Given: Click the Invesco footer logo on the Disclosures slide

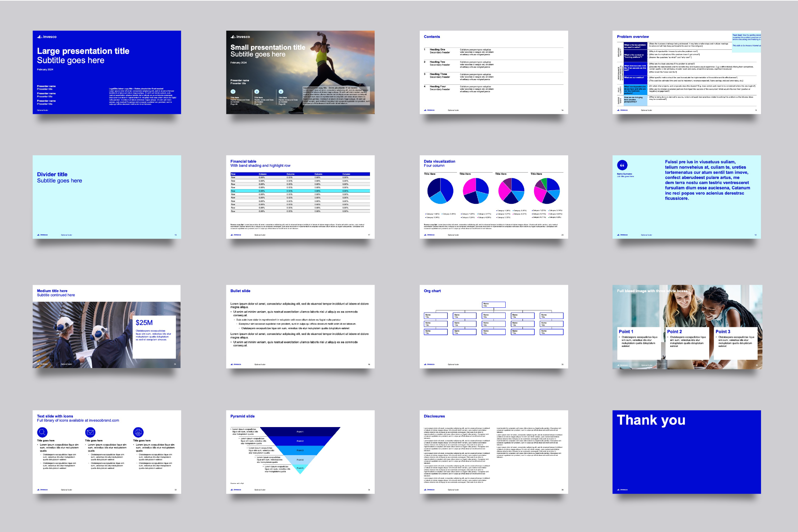Looking at the screenshot, I should pos(430,490).
